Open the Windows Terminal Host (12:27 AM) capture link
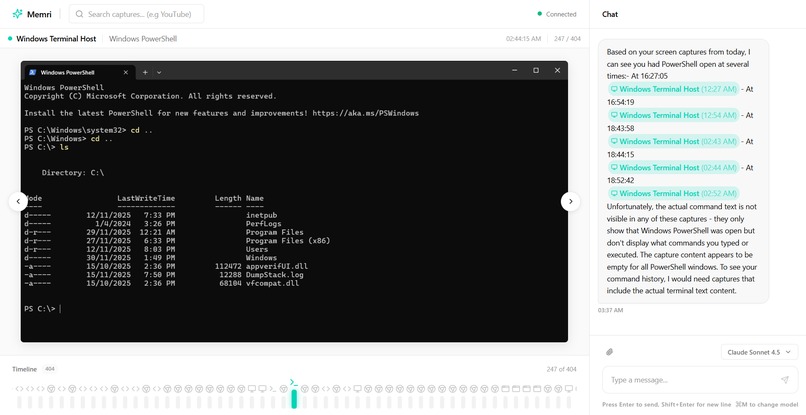 pos(673,89)
